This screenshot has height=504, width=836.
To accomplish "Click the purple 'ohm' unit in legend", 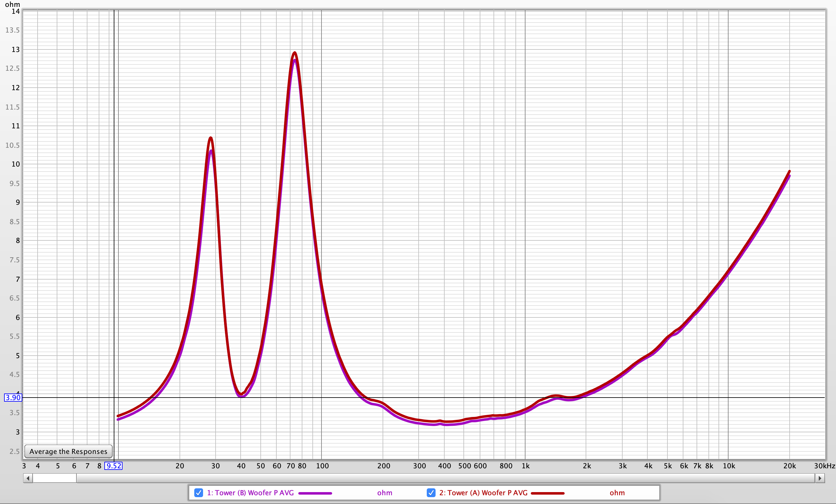I will coord(384,493).
